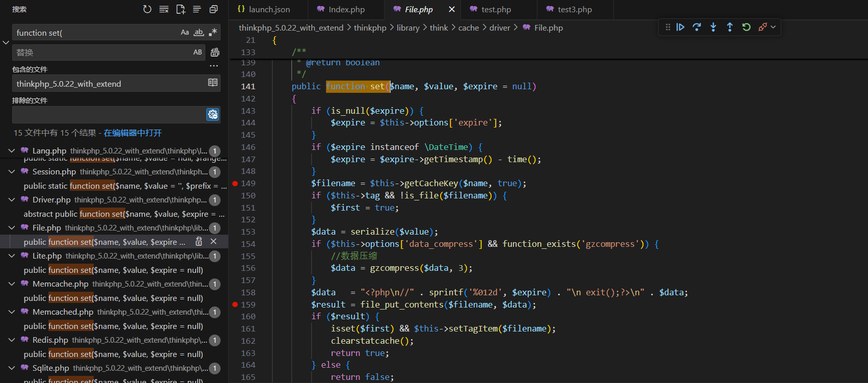Restart the debug session
Viewport: 868px width, 383px height.
746,27
